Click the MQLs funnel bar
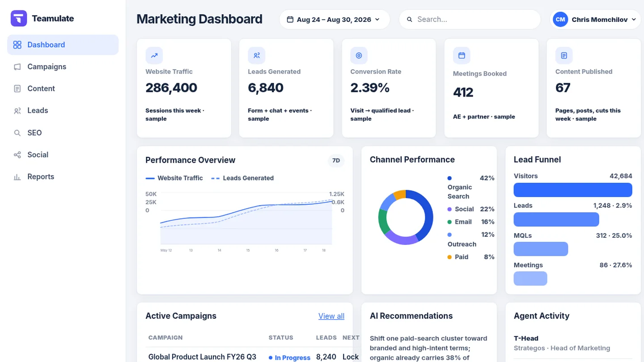Viewport: 644px width, 362px height. coord(541,249)
